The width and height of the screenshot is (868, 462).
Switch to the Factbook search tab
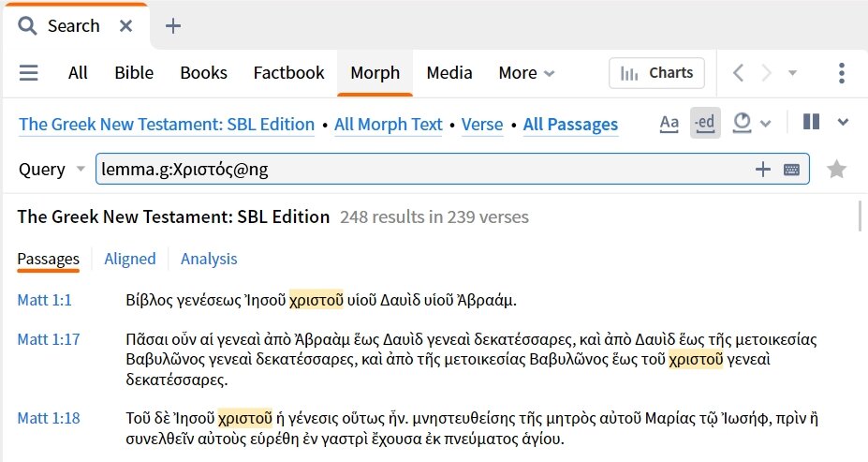point(289,73)
